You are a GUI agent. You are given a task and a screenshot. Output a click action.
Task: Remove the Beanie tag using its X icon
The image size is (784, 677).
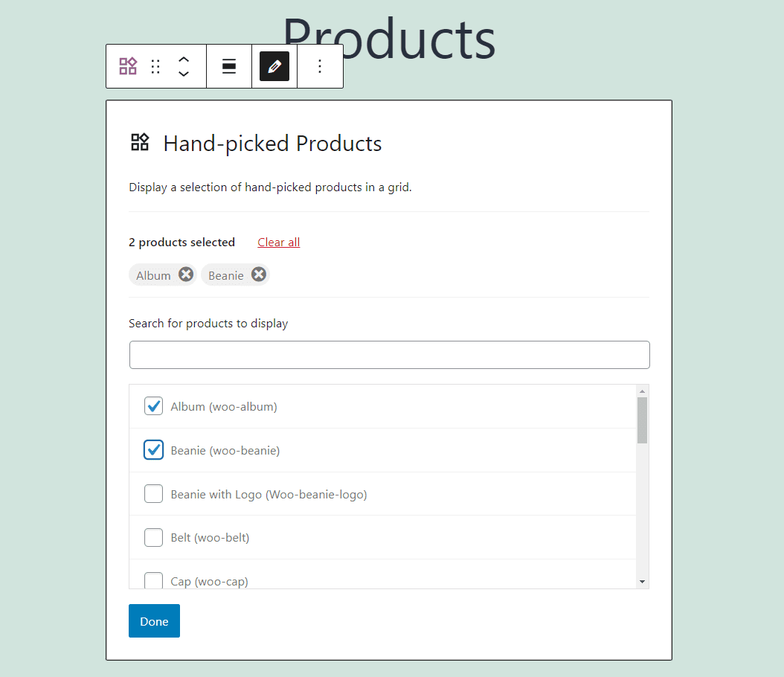tap(258, 275)
